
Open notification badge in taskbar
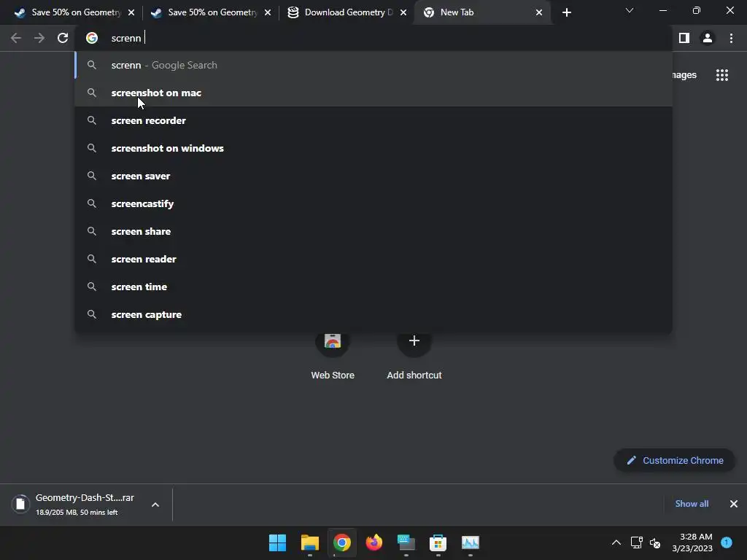(x=727, y=542)
